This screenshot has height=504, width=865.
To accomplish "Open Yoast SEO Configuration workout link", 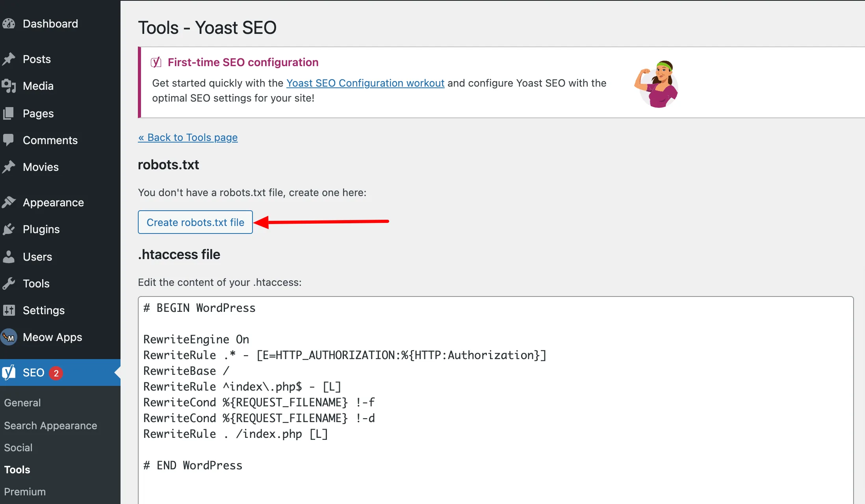I will [x=365, y=83].
